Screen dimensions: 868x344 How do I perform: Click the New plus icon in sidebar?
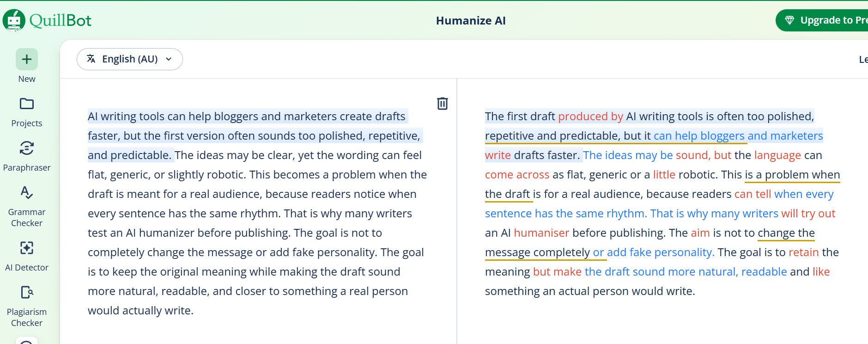coord(27,59)
